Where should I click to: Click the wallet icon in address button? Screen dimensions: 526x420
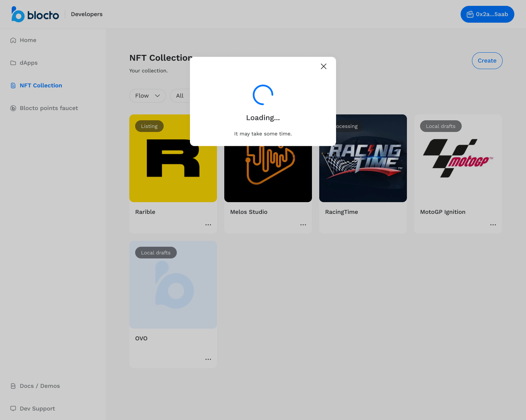coord(470,14)
